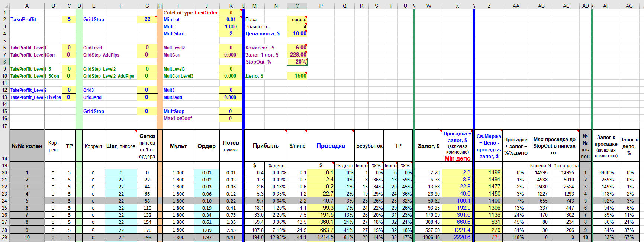Image resolution: width=644 pixels, height=242 pixels.
Task: Click the Залог к депо, % header
Action: 629,146
